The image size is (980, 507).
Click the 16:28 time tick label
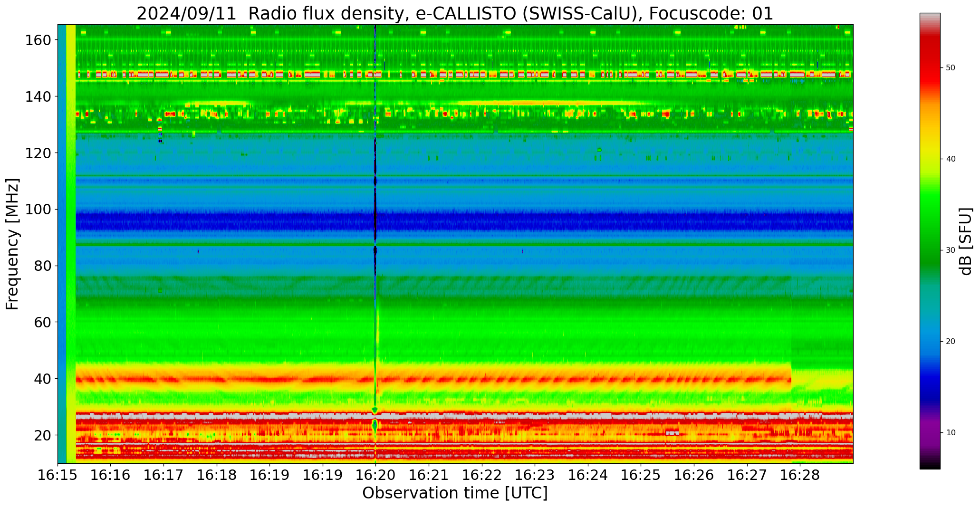coord(800,475)
